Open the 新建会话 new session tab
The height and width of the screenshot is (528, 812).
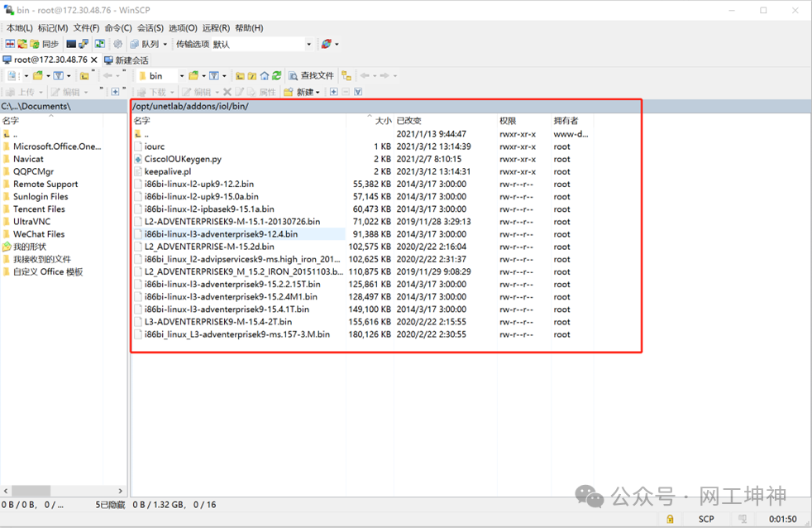pyautogui.click(x=127, y=60)
